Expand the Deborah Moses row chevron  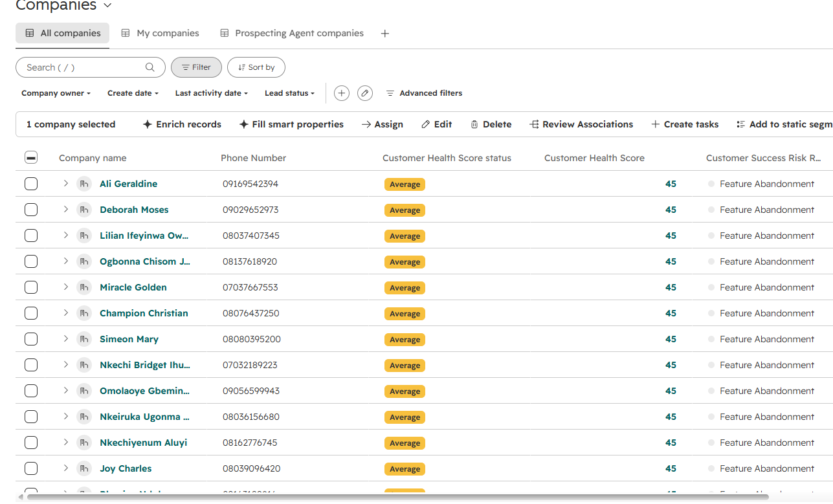tap(65, 209)
